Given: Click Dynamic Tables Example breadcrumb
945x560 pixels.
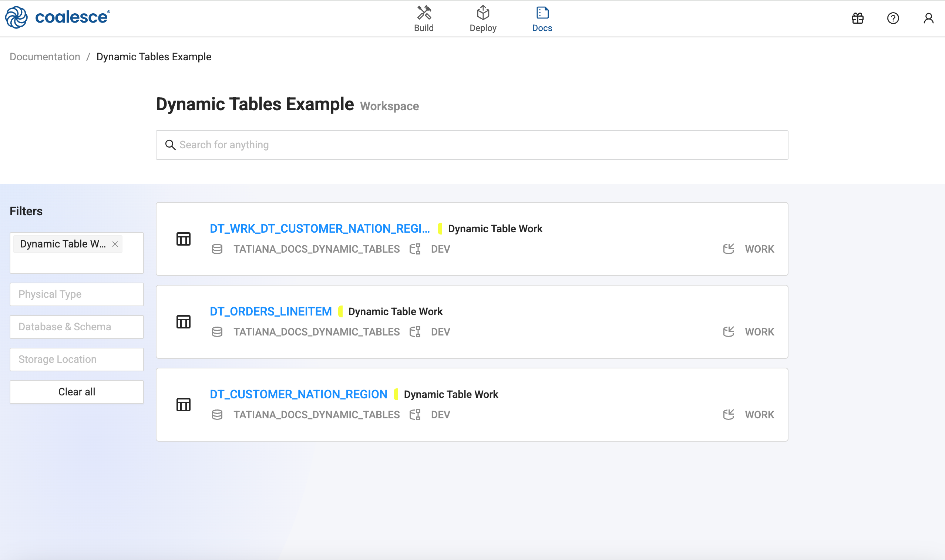Looking at the screenshot, I should pyautogui.click(x=154, y=57).
